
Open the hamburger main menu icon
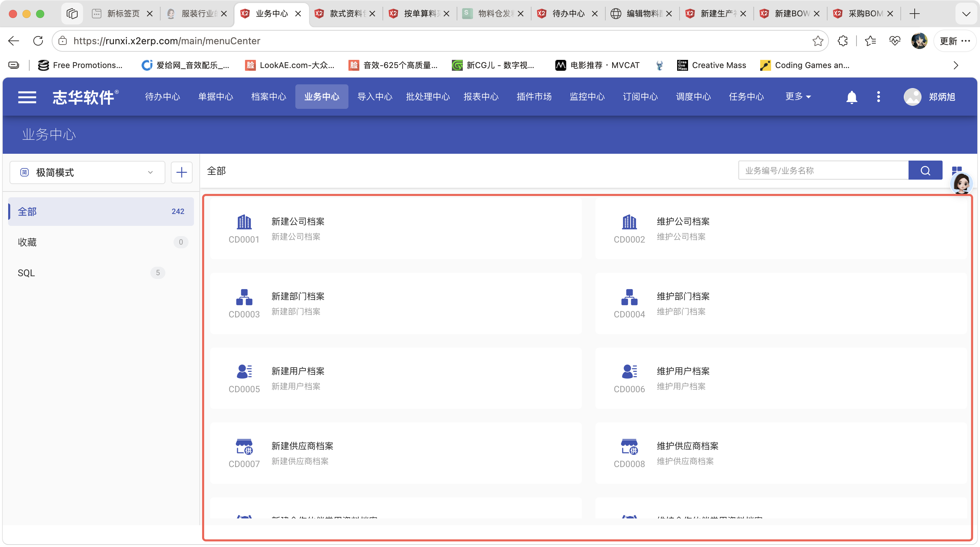click(27, 97)
